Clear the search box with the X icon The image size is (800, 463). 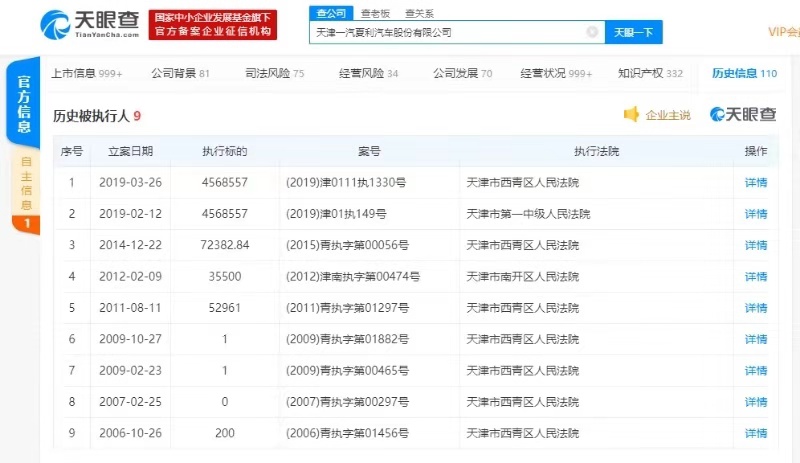pos(592,32)
